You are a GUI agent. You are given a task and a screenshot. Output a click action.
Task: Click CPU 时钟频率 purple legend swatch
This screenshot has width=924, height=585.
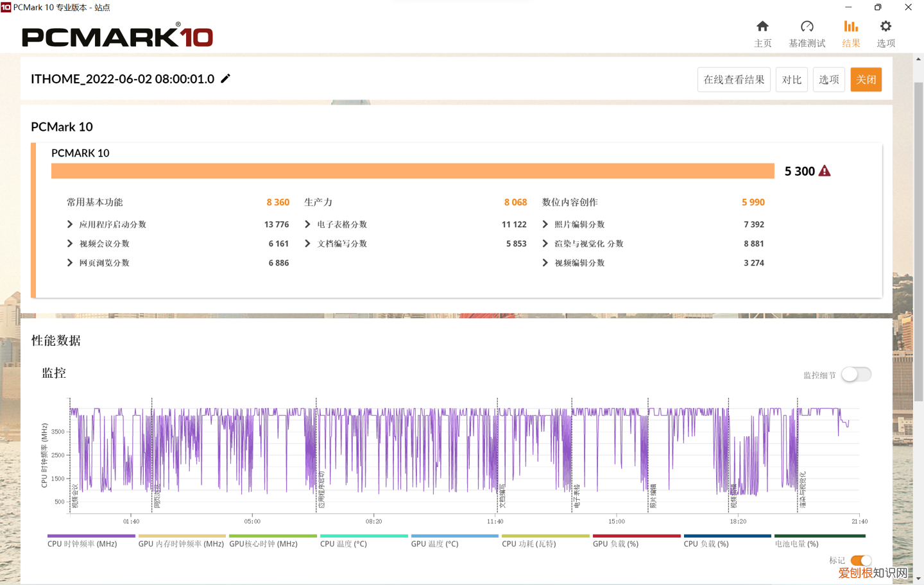(91, 536)
